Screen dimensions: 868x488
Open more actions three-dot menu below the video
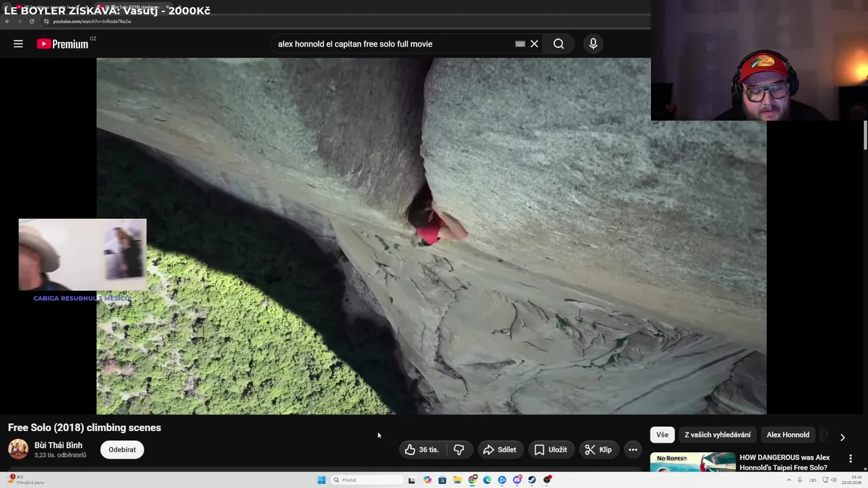(633, 449)
